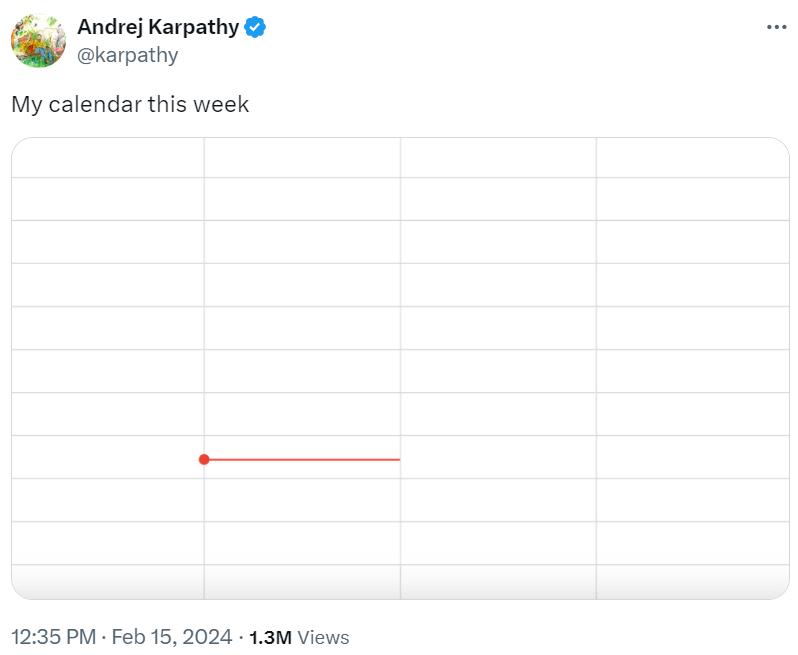Open the 1.3M Views count
The height and width of the screenshot is (655, 798).
(299, 637)
